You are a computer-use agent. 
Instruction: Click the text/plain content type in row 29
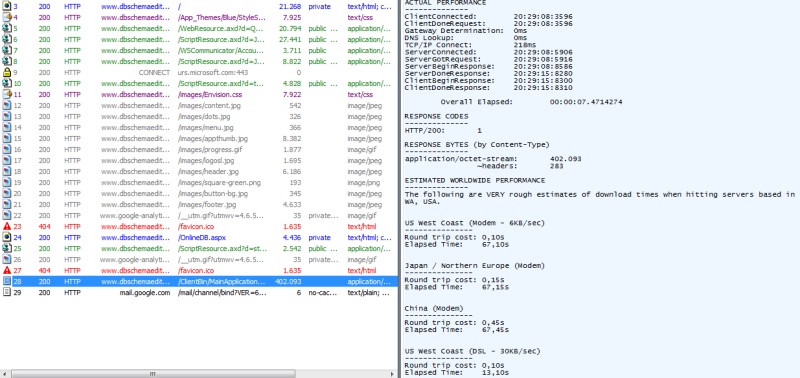(x=369, y=293)
